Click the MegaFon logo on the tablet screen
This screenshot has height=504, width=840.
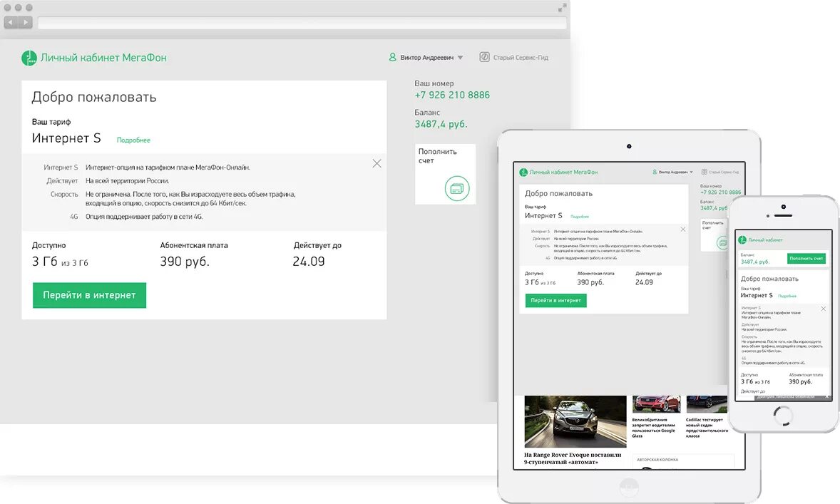523,173
